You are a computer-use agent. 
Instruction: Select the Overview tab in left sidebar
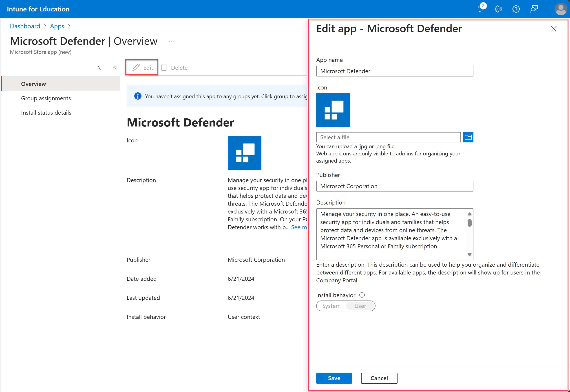33,84
